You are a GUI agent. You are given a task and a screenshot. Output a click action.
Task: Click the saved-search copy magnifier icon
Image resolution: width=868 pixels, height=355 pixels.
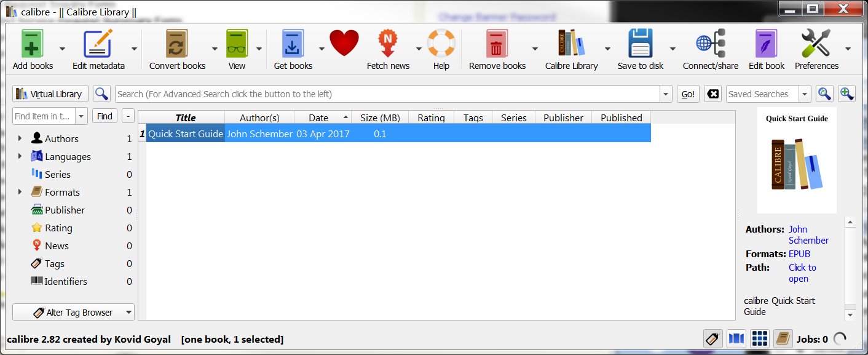[824, 94]
